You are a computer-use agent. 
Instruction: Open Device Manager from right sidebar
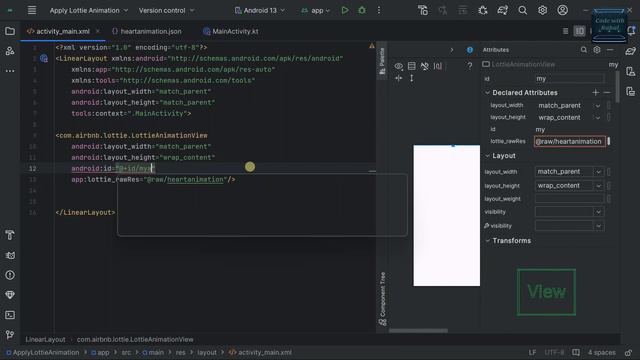[631, 71]
